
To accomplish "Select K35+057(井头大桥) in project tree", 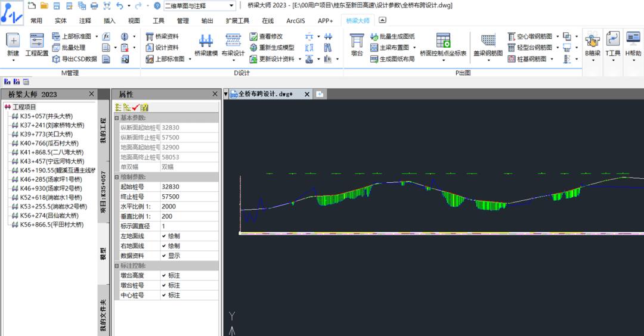I will click(47, 116).
